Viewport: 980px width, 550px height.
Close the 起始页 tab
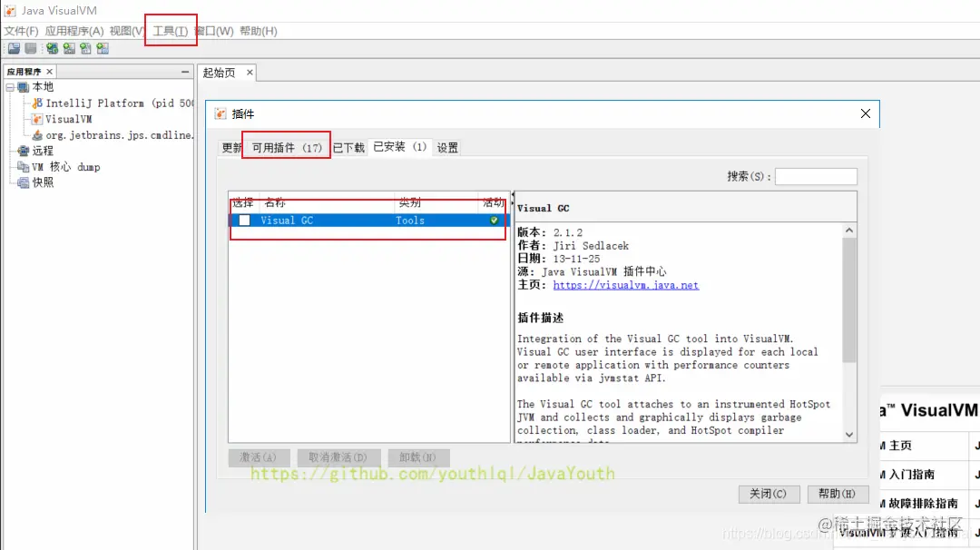pyautogui.click(x=250, y=73)
